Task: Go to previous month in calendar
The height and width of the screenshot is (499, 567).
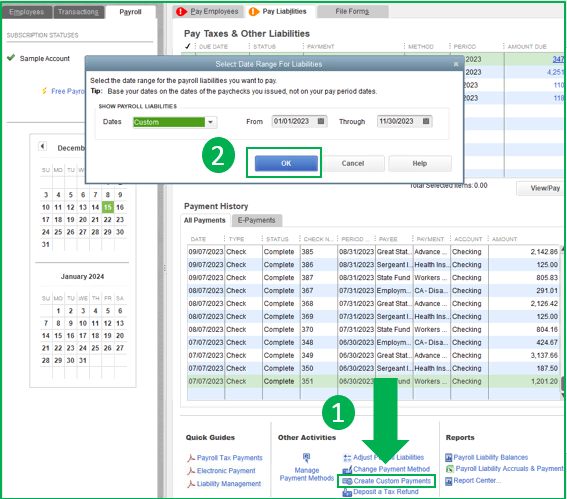Action: point(42,146)
